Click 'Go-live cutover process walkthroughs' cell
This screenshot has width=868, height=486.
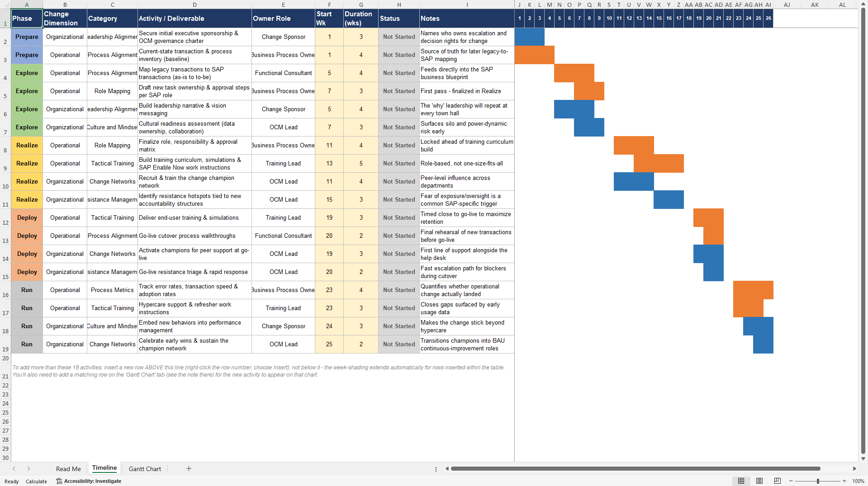194,236
